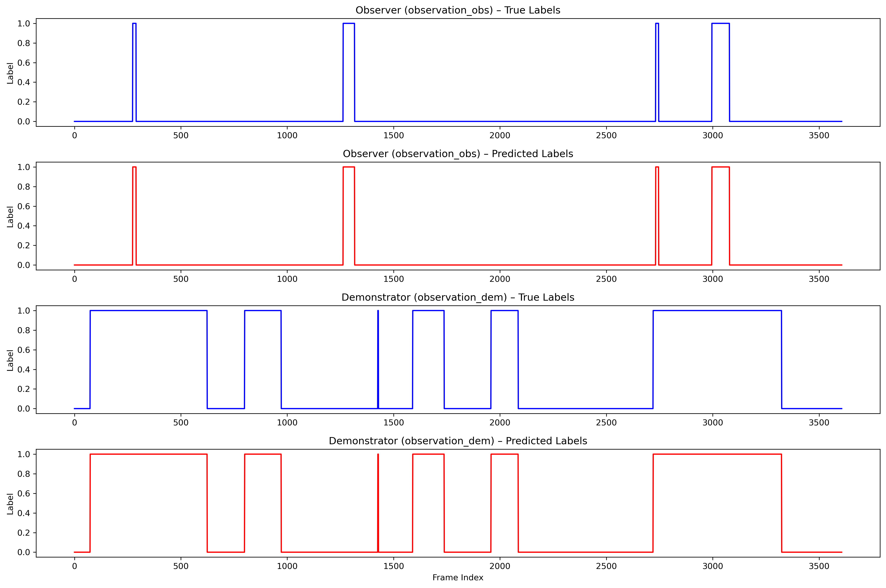This screenshot has height=588, width=886.
Task: Click x-tick "3500" under Observer True Labels plot
Action: 819,135
